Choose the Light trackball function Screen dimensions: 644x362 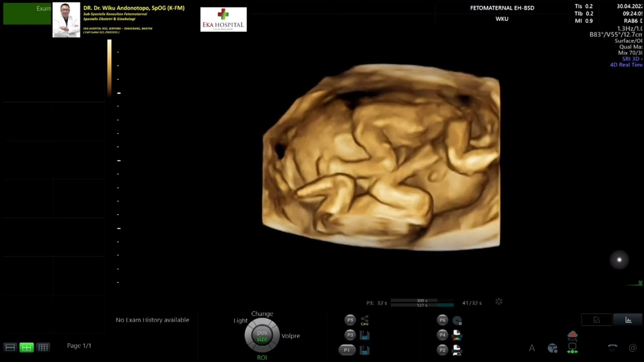(x=240, y=321)
